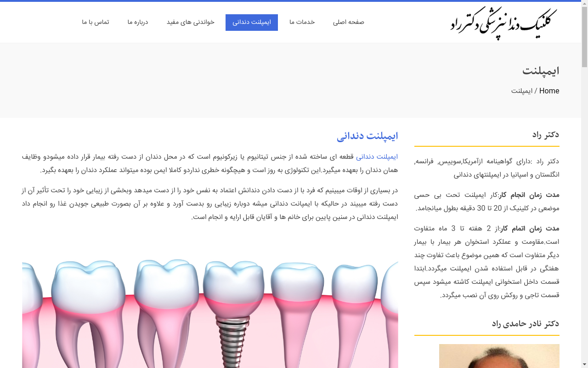Open the صفحه اصلی menu item
The image size is (588, 368).
click(348, 22)
